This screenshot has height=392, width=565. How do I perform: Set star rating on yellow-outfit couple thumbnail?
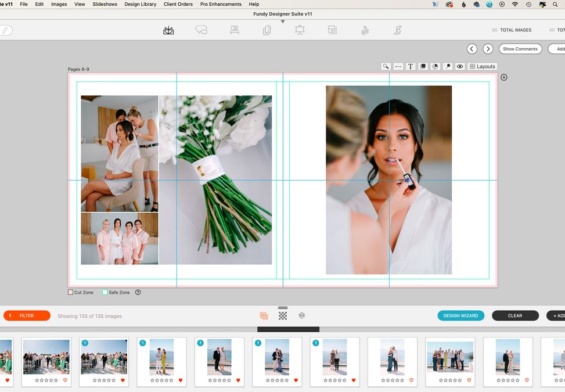point(161,380)
